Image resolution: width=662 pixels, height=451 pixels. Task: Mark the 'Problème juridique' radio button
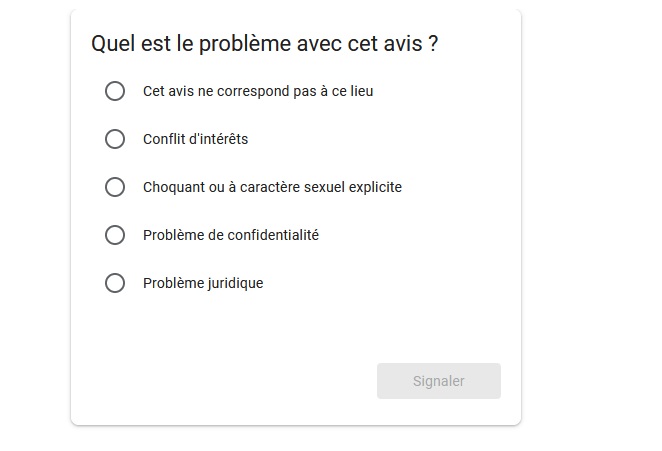point(115,283)
